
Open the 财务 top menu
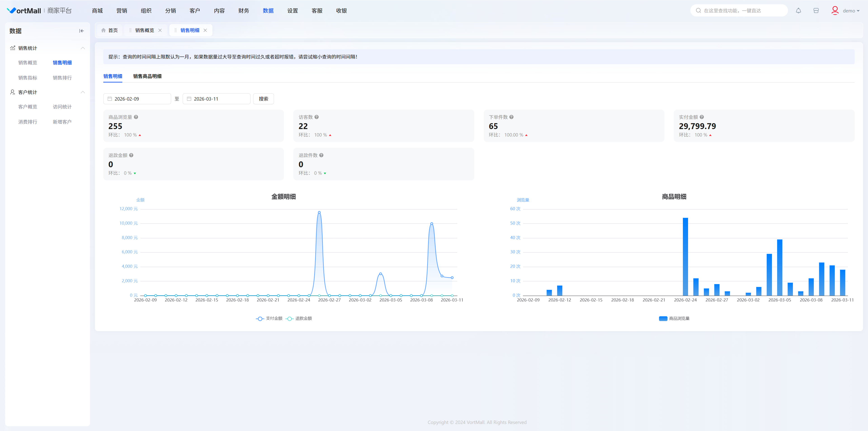click(243, 11)
